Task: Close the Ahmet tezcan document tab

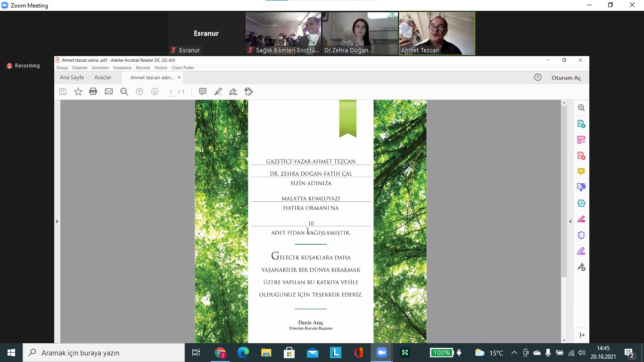Action: (x=179, y=77)
